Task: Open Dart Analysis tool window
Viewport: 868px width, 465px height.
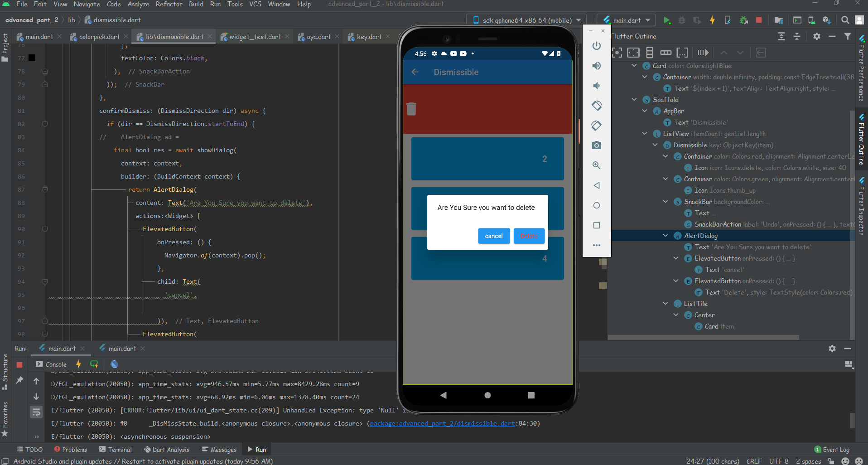Action: [x=167, y=450]
